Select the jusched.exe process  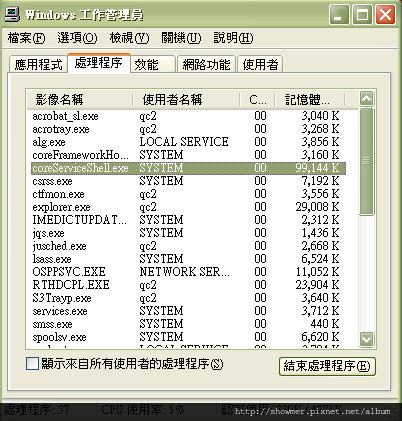(x=188, y=246)
